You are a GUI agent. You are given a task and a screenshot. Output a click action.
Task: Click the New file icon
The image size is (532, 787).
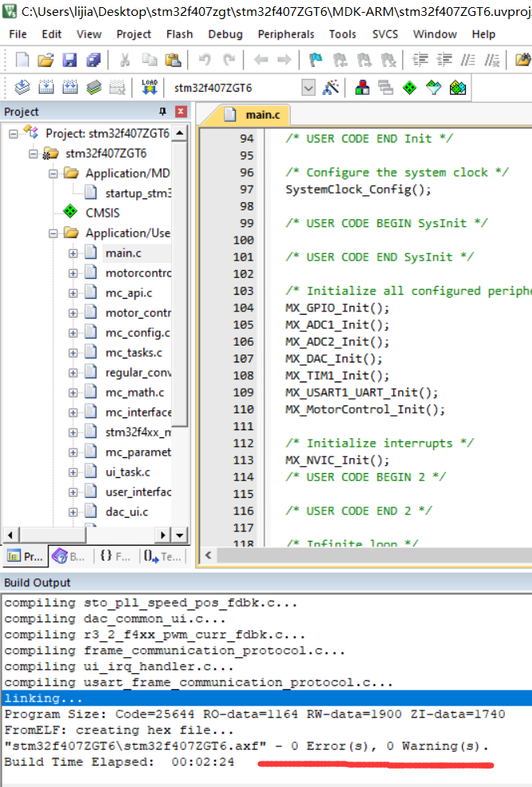click(x=22, y=61)
